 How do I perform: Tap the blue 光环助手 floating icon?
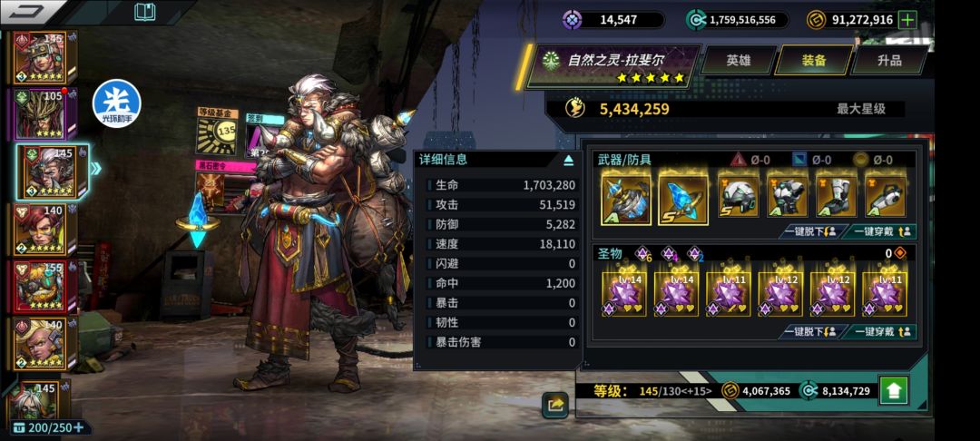pyautogui.click(x=117, y=103)
